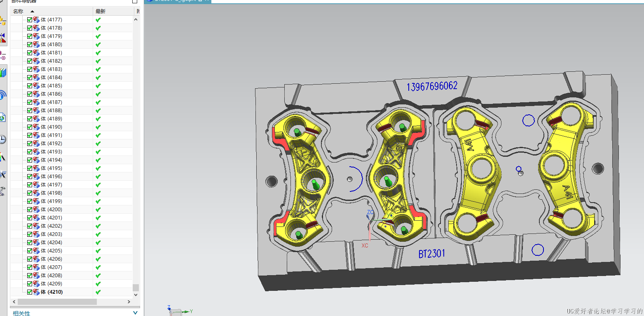Click the WCS origin handle in the viewport

coord(370,220)
